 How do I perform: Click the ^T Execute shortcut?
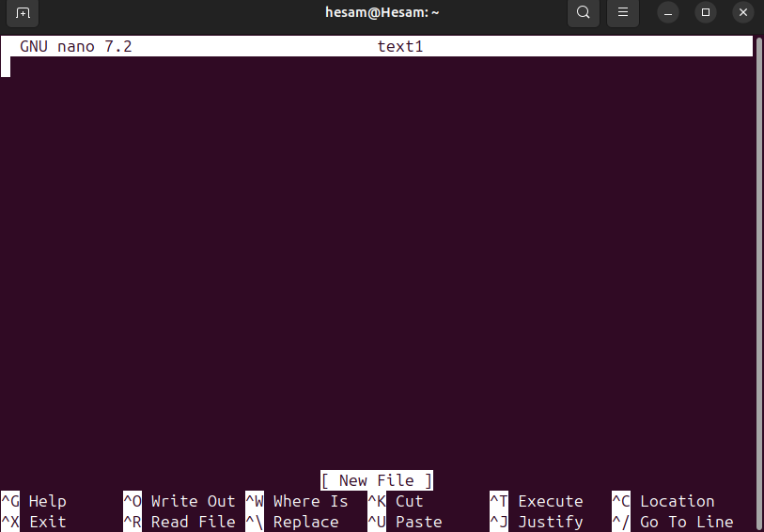point(537,501)
